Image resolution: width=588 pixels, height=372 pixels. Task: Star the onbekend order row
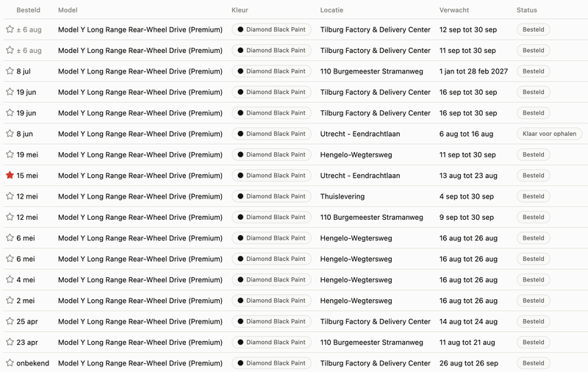(x=10, y=362)
